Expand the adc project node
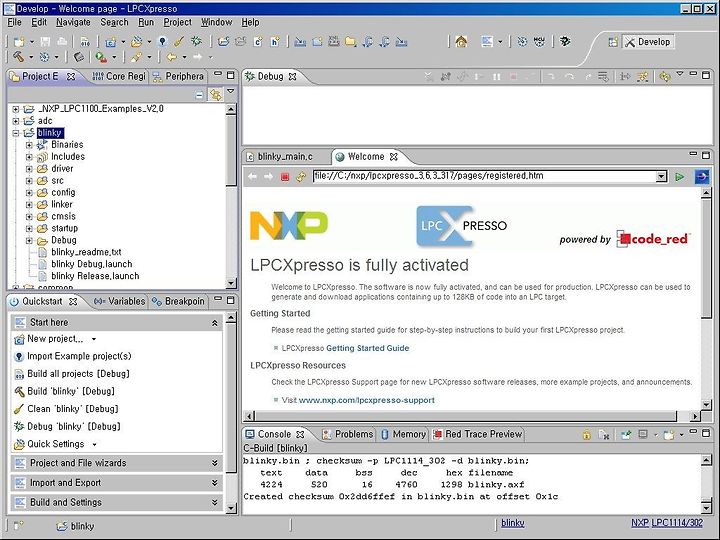The height and width of the screenshot is (540, 720). click(16, 121)
